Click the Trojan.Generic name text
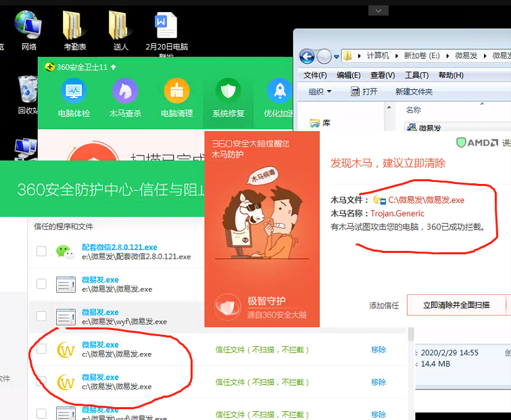The height and width of the screenshot is (420, 511). point(397,214)
